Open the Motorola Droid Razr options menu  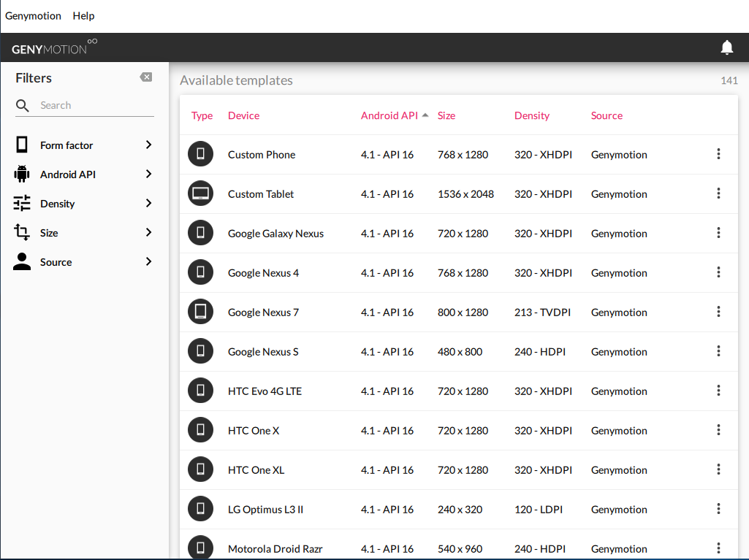(x=718, y=548)
